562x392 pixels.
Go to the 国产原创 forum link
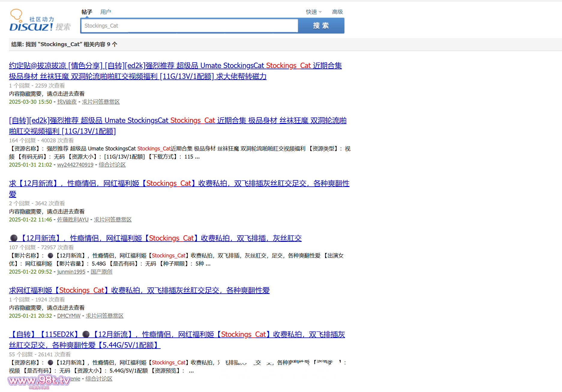101,272
